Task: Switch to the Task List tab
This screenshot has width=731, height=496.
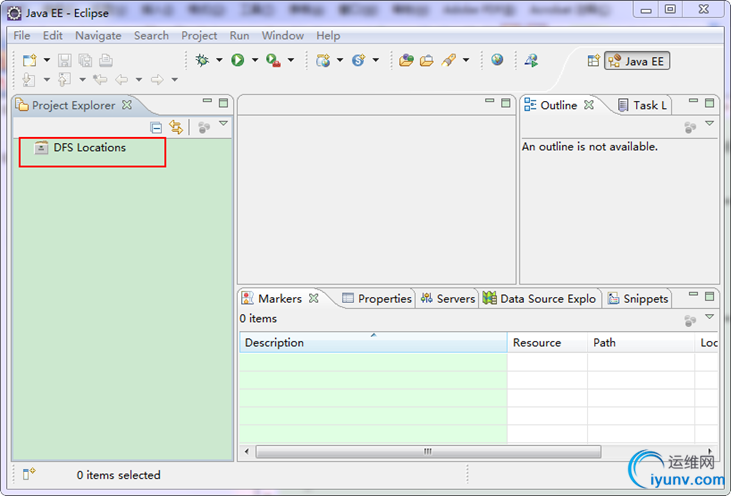Action: point(642,105)
